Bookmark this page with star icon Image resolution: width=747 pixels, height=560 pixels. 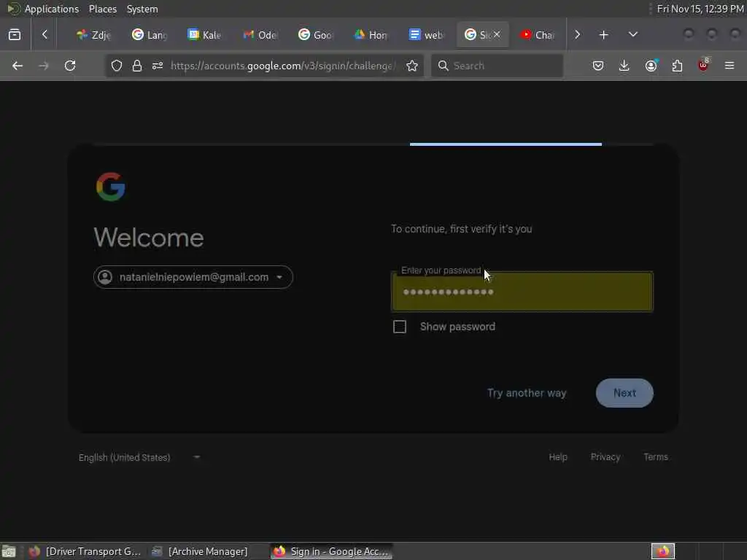[x=412, y=66]
